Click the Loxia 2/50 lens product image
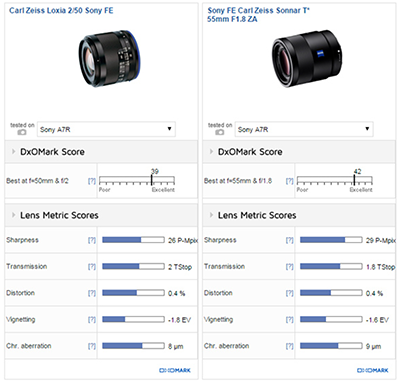 [x=109, y=58]
